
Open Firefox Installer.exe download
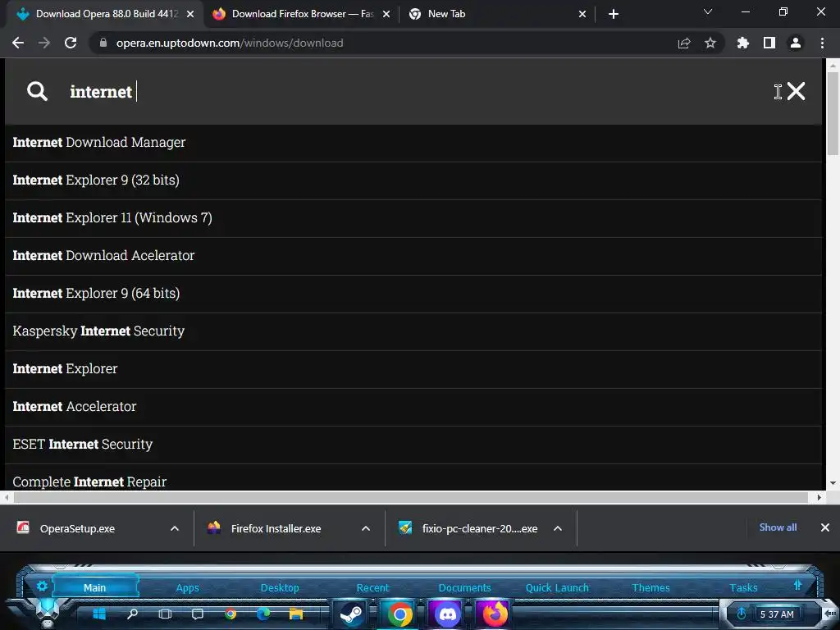click(x=276, y=529)
